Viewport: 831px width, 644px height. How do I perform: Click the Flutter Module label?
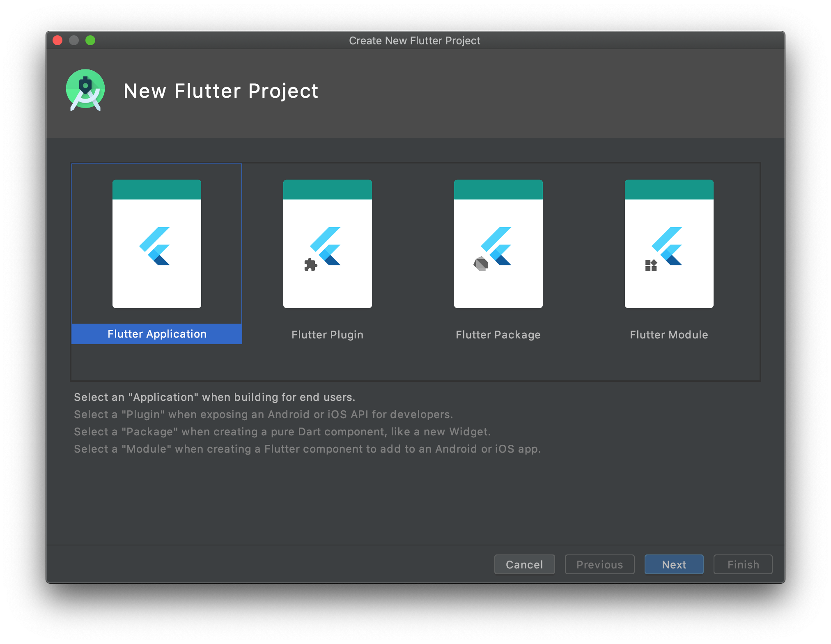click(669, 335)
